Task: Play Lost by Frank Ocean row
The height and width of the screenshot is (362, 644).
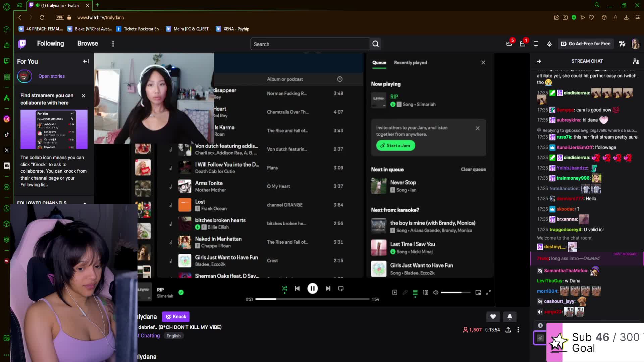Action: [x=260, y=205]
